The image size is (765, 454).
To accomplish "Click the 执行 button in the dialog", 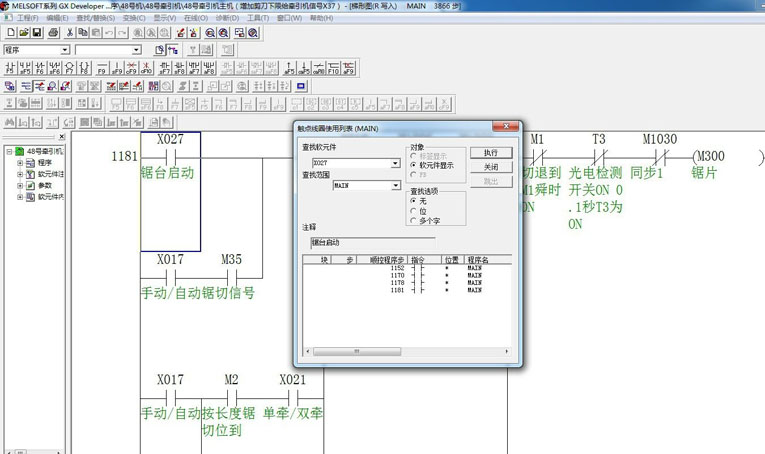I will 491,153.
